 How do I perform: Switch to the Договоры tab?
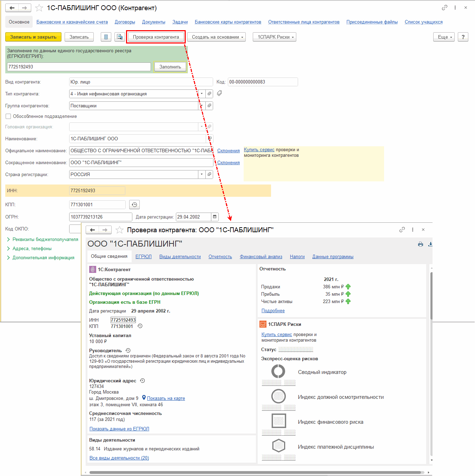[125, 22]
